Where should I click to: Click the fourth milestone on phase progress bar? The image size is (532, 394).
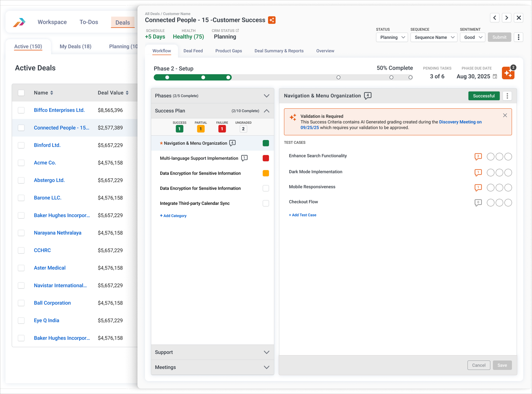[338, 77]
